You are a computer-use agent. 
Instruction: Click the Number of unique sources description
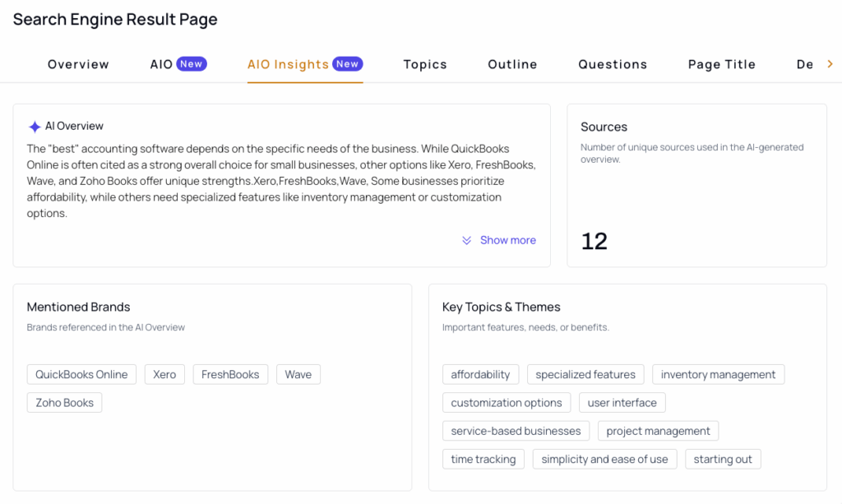coord(692,153)
